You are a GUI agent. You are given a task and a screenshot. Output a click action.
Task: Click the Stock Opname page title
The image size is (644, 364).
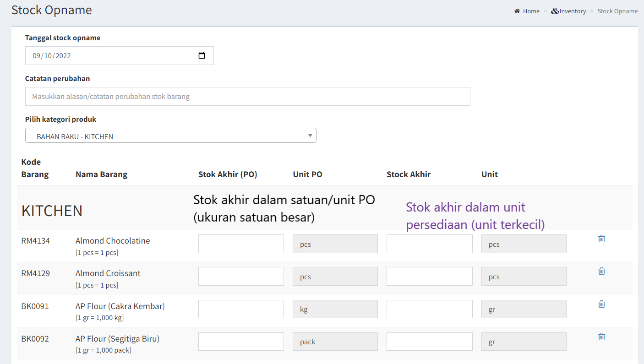51,10
